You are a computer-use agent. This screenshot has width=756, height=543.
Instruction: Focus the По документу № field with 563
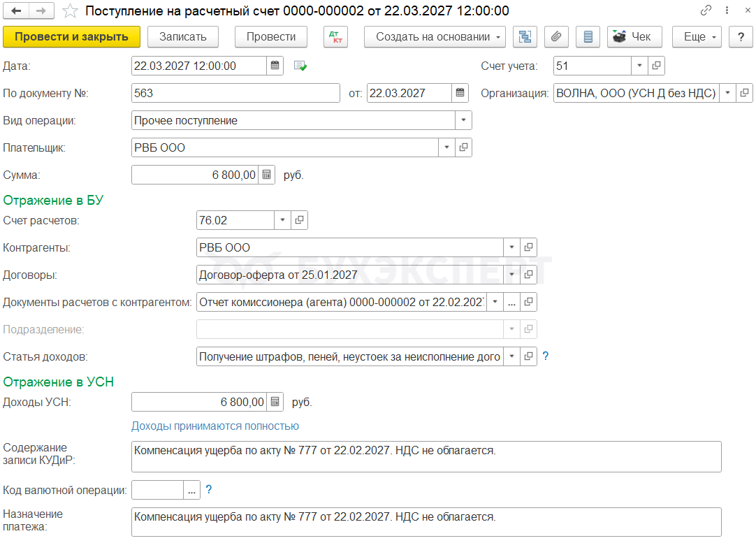tap(235, 93)
